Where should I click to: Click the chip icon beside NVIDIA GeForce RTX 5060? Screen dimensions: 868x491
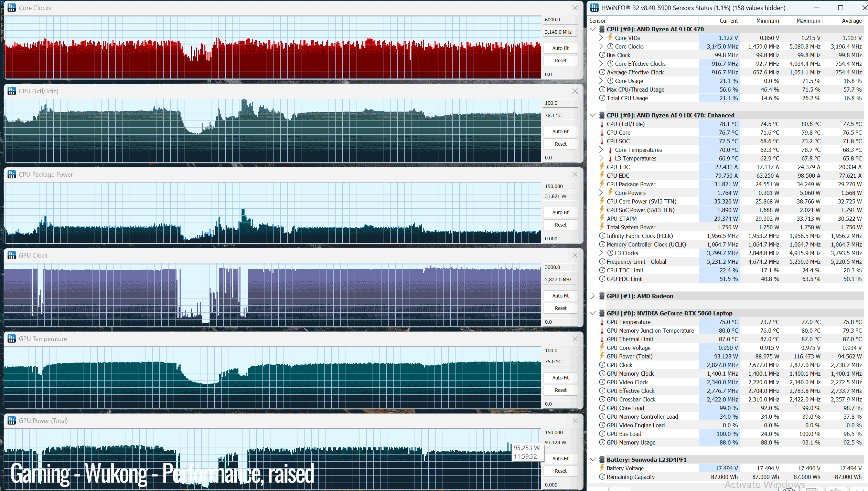[602, 313]
